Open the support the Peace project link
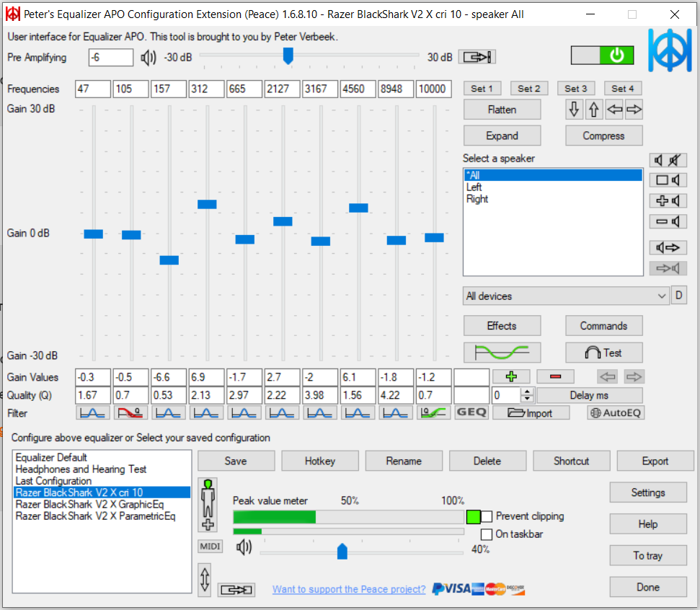 click(x=349, y=590)
